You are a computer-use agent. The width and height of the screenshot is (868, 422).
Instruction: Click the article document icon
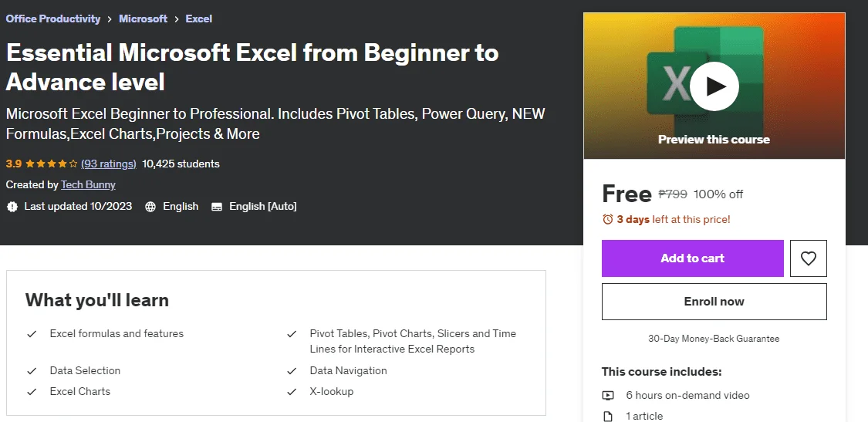coord(608,416)
